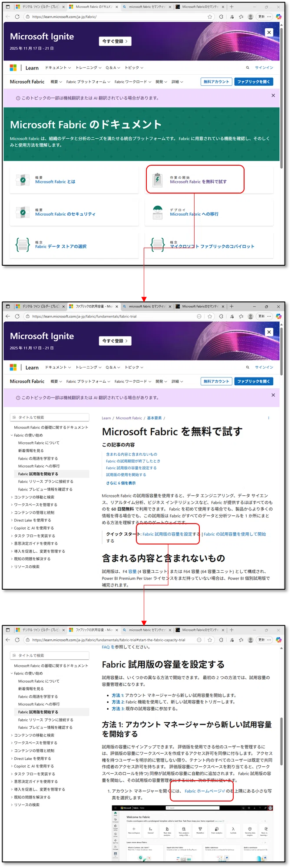Close Ignite banner on the fabric-trial article page
The height and width of the screenshot is (868, 291).
point(269,332)
